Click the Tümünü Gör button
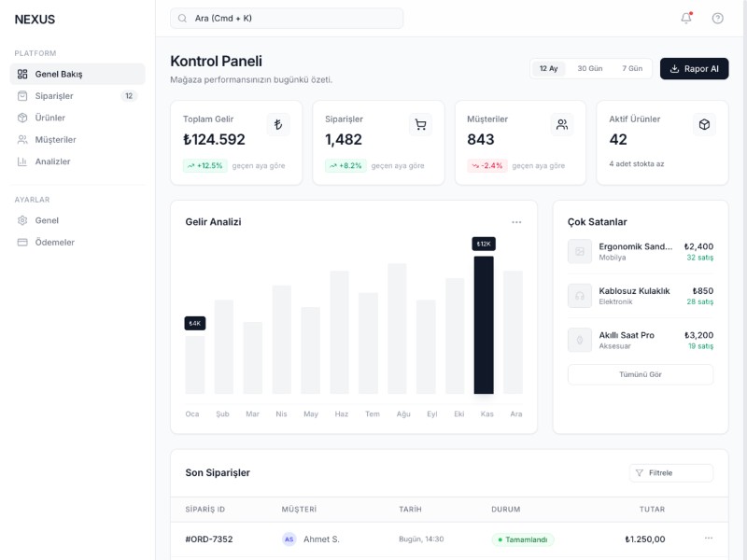Viewport: 747px width, 560px height. pyautogui.click(x=641, y=374)
